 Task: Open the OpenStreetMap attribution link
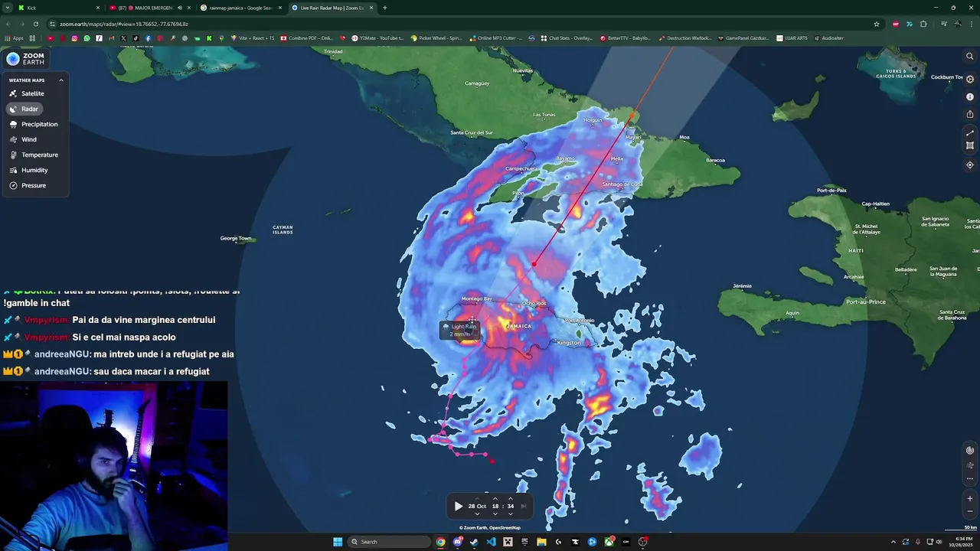[505, 527]
